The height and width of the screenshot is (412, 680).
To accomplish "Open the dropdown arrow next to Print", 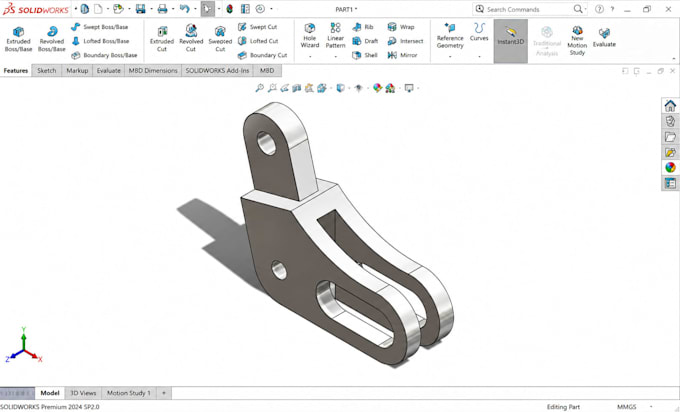I will point(173,9).
